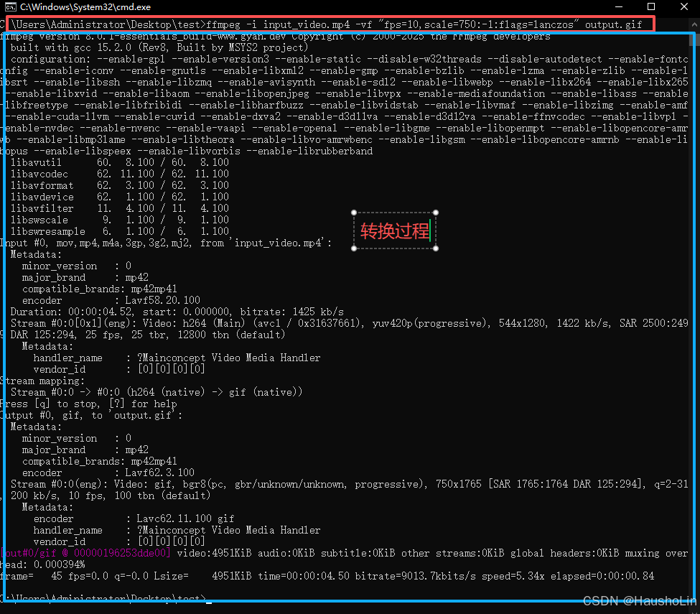Viewport: 700px width, 614px height.
Task: Maximize the cmd.exe window
Action: coord(651,6)
